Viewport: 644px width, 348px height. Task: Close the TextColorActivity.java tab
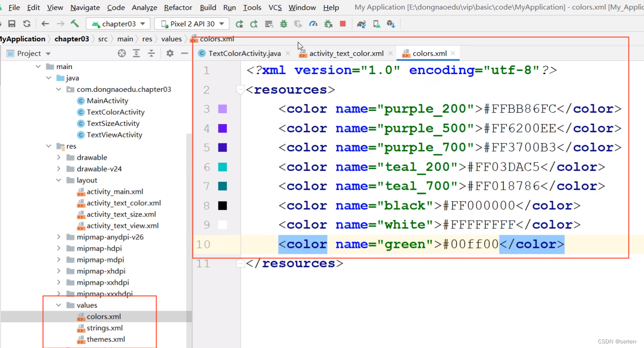pos(288,53)
